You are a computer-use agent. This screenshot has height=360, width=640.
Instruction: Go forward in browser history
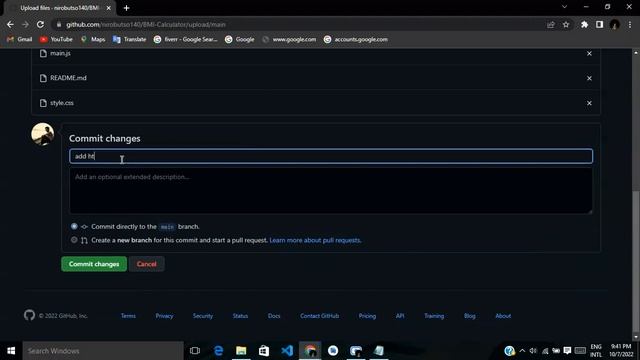[x=25, y=24]
